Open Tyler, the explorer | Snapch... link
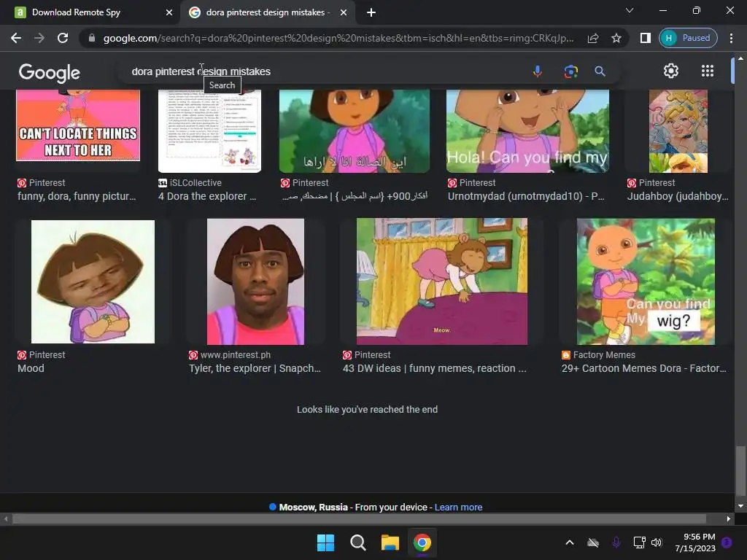This screenshot has height=560, width=747. point(255,368)
